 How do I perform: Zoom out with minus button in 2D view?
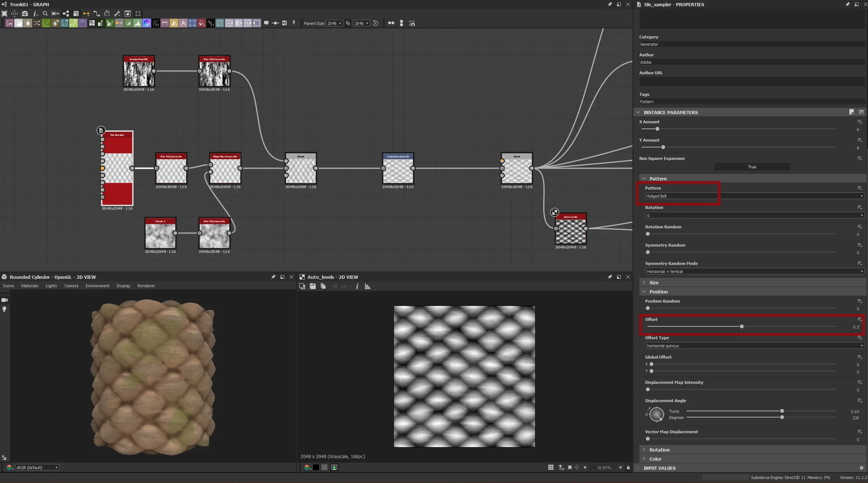(x=585, y=467)
